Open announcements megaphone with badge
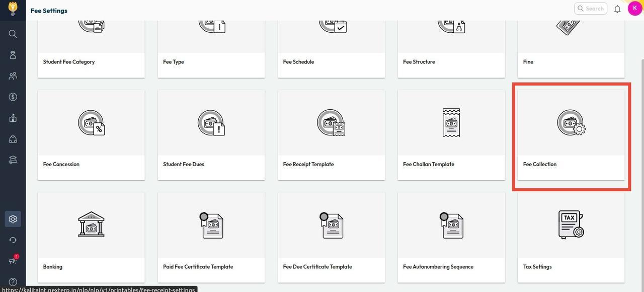This screenshot has width=644, height=292. tap(13, 260)
